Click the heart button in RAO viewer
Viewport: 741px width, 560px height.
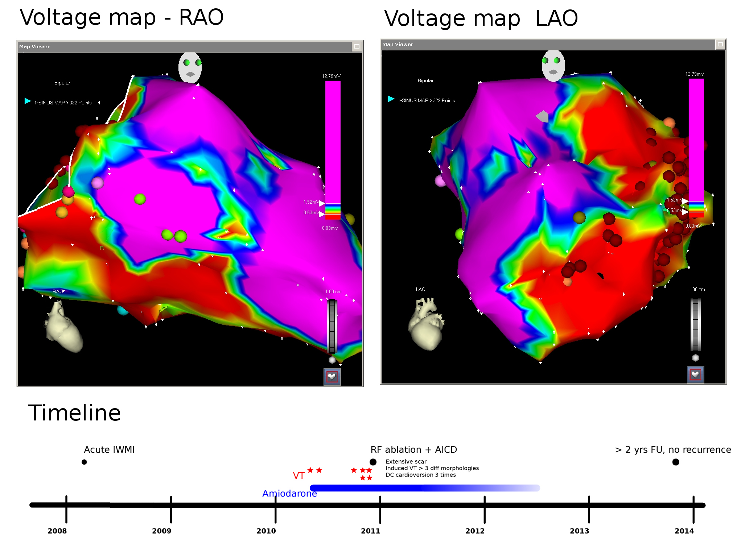332,377
